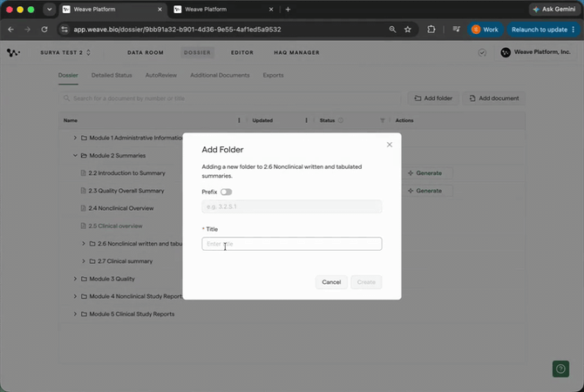
Task: Click the Module 3 Quality folder icon
Action: click(x=84, y=279)
